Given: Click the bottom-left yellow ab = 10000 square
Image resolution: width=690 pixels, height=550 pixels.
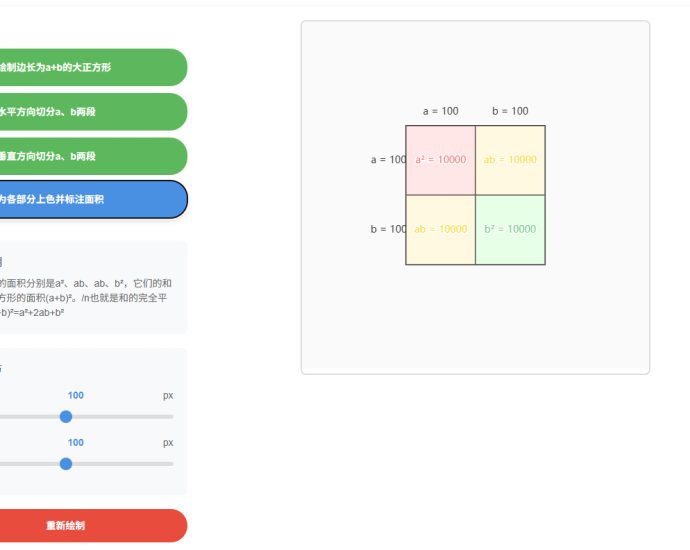Looking at the screenshot, I should click(440, 229).
